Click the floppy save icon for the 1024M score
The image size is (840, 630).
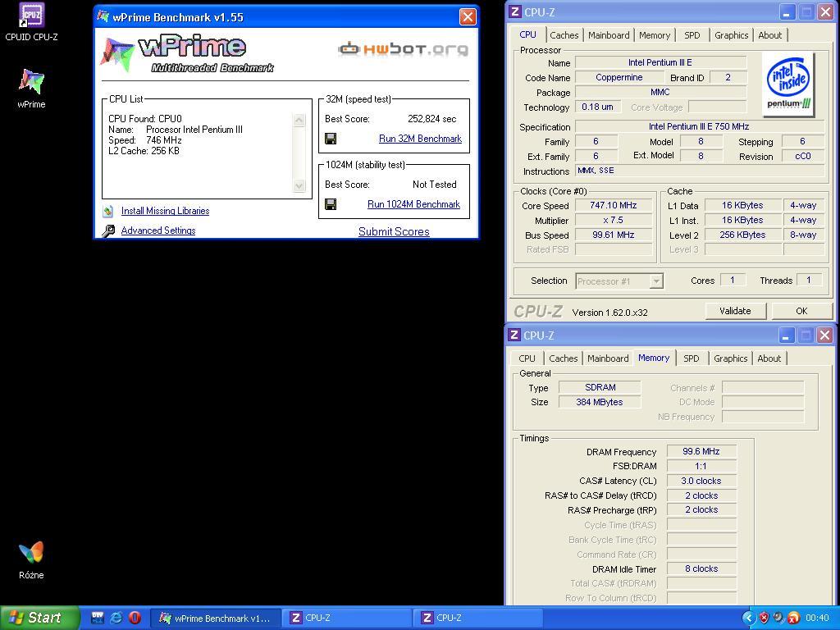(x=331, y=204)
